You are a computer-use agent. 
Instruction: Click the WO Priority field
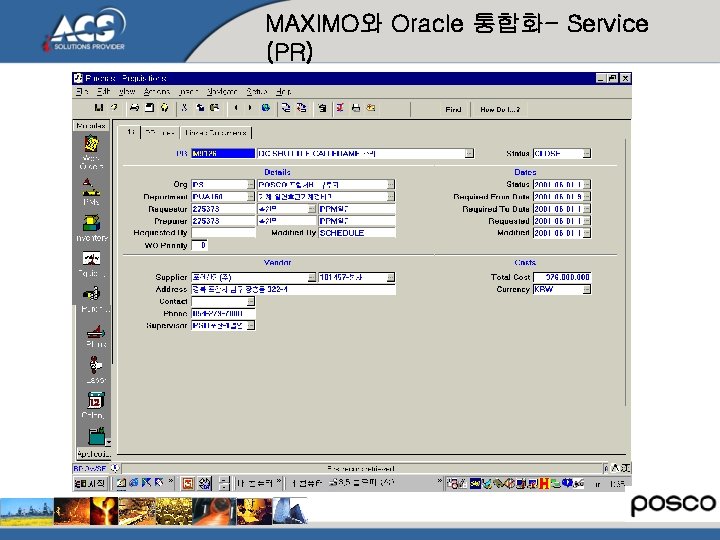point(200,246)
